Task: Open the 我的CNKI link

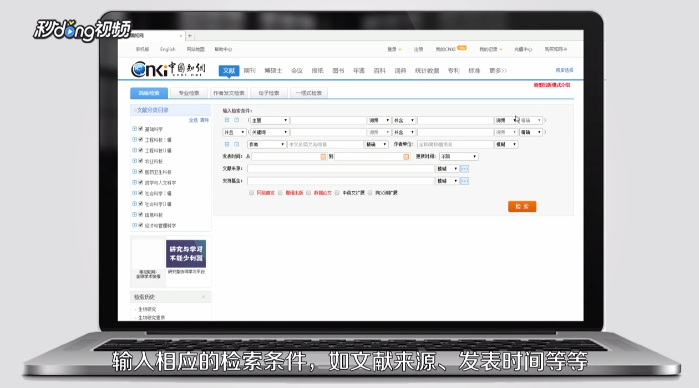Action: [446, 50]
